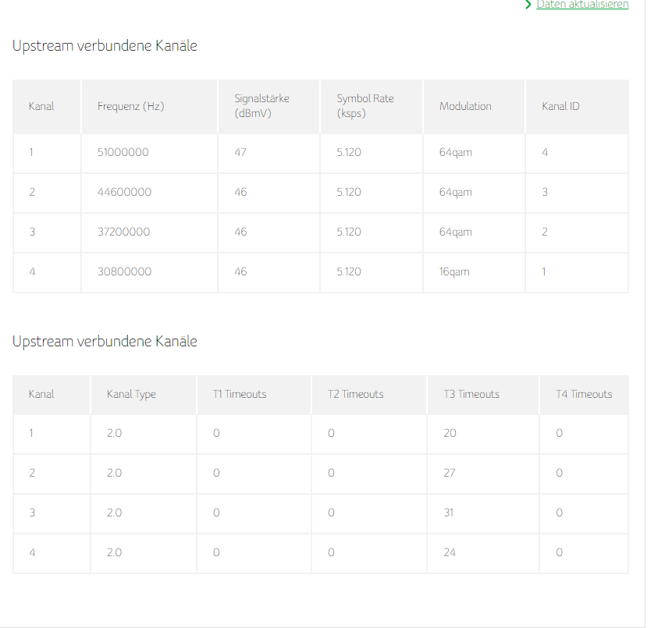Click the Daten aktualisieren link
The height and width of the screenshot is (628, 672).
click(x=581, y=5)
